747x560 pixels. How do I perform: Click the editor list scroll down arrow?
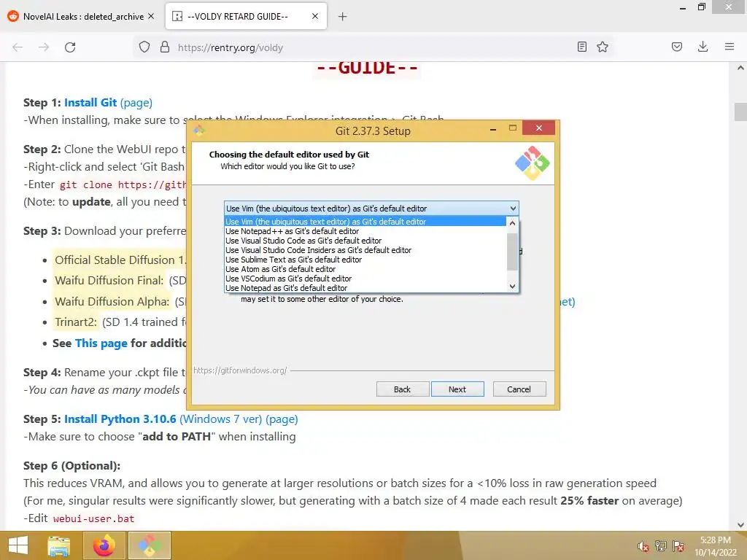[512, 286]
